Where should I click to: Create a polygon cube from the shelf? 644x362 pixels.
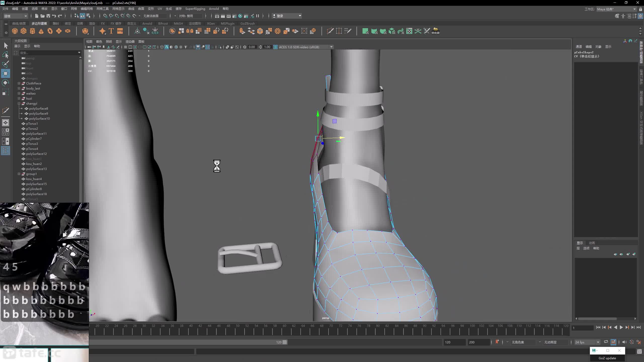coord(24,31)
